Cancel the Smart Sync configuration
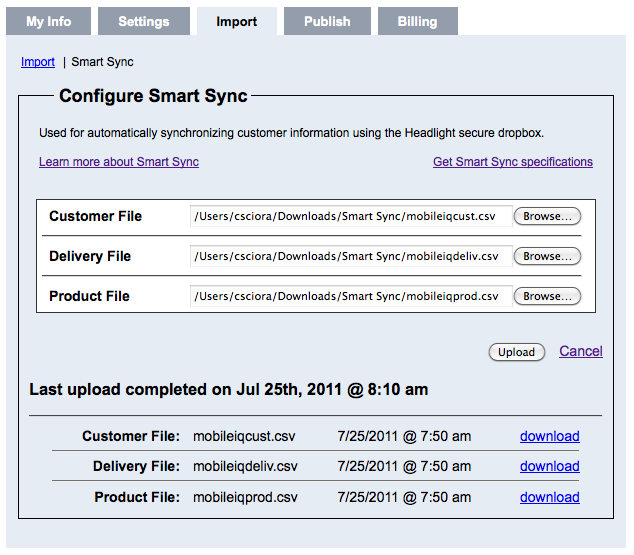The width and height of the screenshot is (634, 555). (x=580, y=351)
